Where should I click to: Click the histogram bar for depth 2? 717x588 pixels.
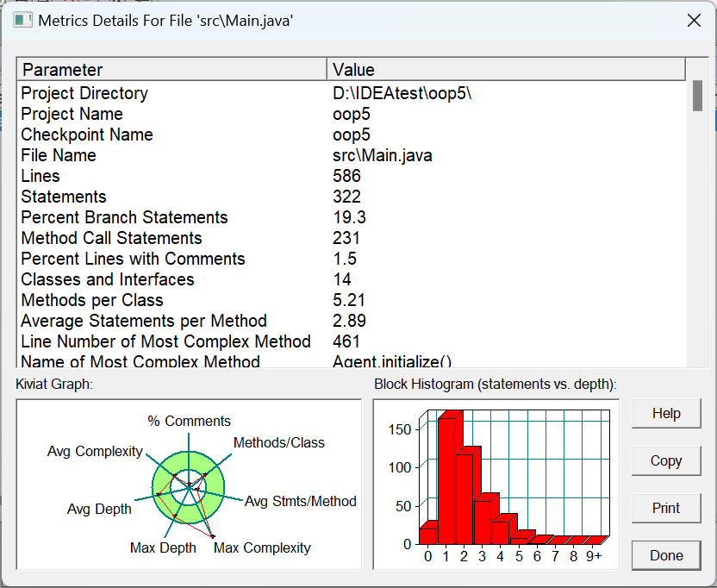(x=464, y=499)
